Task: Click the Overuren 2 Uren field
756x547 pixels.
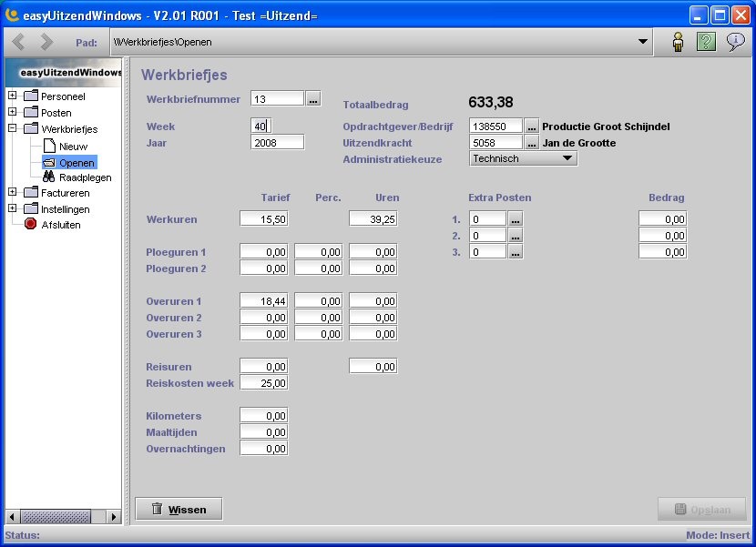Action: (x=373, y=317)
